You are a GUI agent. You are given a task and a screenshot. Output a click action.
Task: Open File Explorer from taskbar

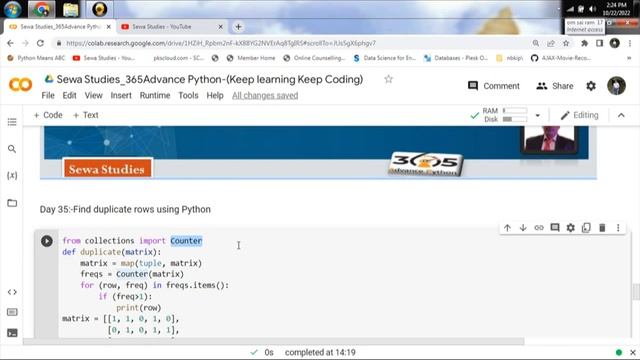tap(71, 9)
